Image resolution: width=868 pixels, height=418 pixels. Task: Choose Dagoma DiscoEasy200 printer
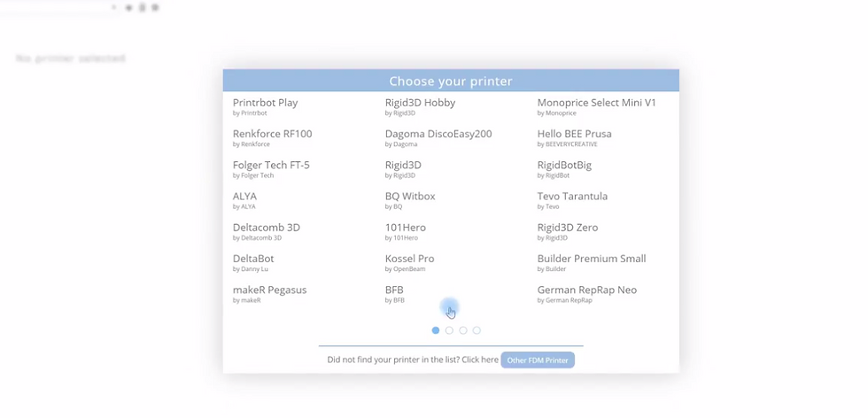pyautogui.click(x=438, y=138)
